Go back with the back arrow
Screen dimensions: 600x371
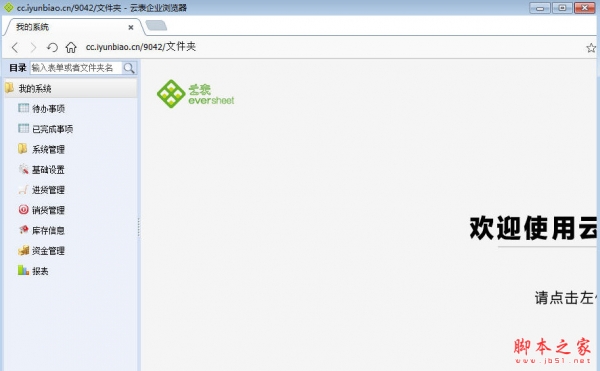(x=15, y=47)
